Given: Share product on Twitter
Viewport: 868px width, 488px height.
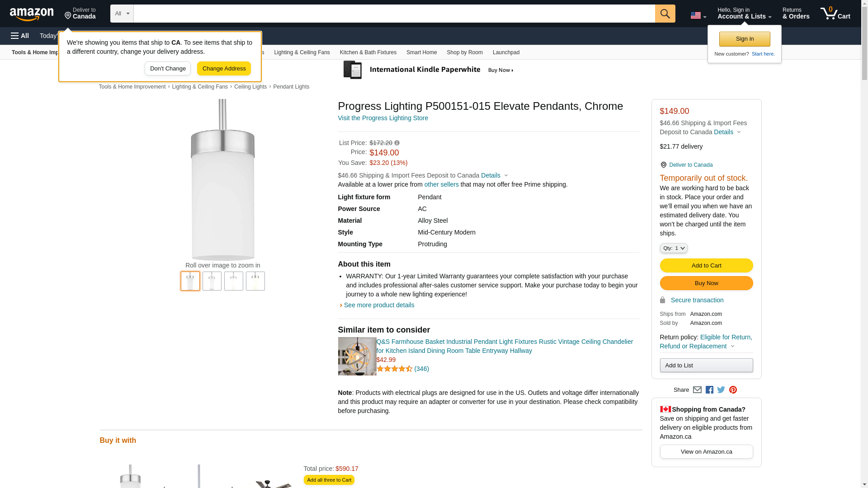Looking at the screenshot, I should pos(721,390).
